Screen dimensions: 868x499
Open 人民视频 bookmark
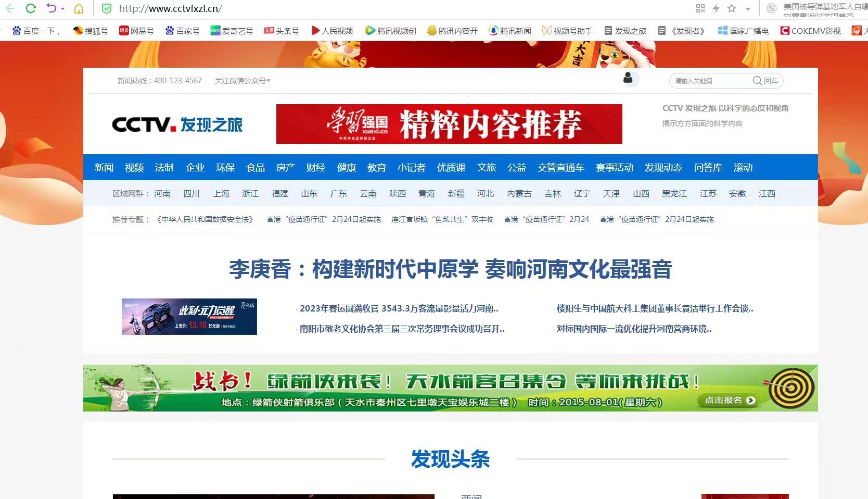point(332,31)
